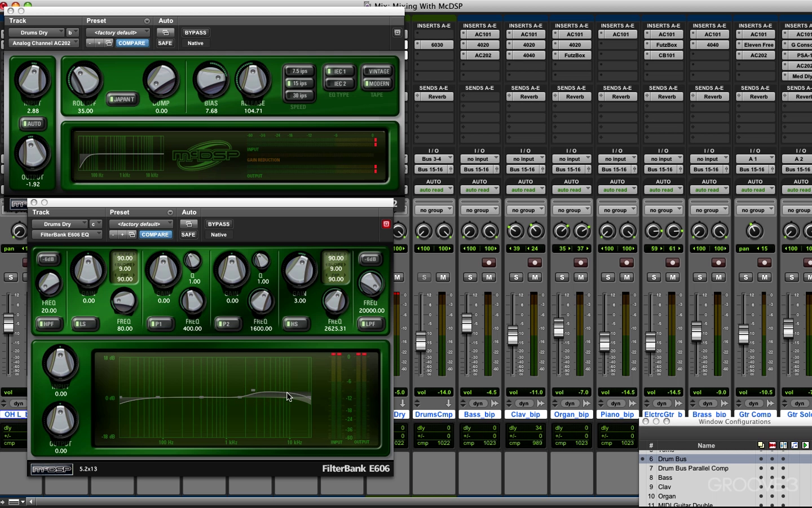Viewport: 812px width, 508px height.
Task: Click the down arrow on DrumsCmp strip
Action: coord(448,404)
